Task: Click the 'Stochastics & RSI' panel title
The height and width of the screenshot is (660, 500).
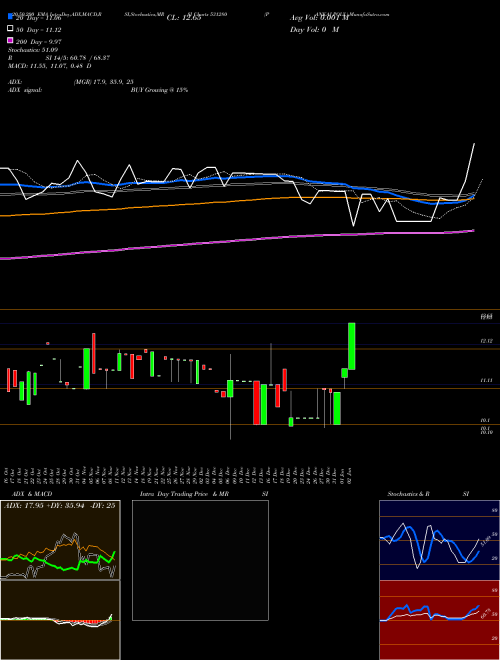Action: [x=428, y=494]
